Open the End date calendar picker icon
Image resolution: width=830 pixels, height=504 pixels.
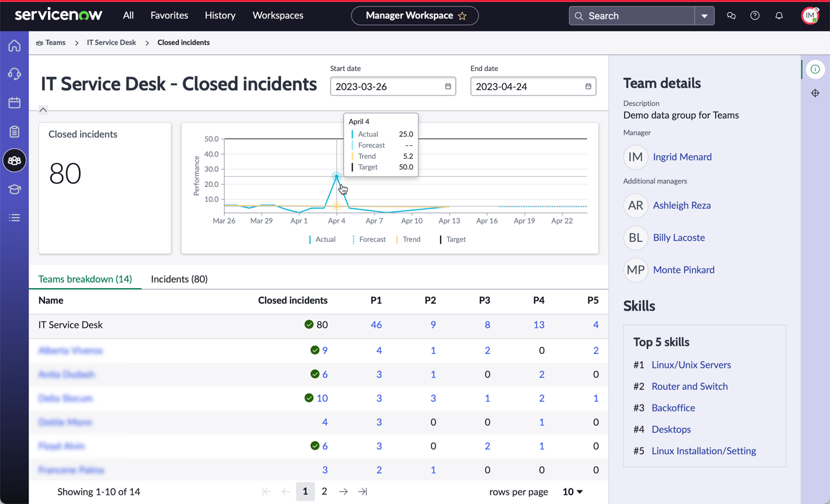[588, 87]
